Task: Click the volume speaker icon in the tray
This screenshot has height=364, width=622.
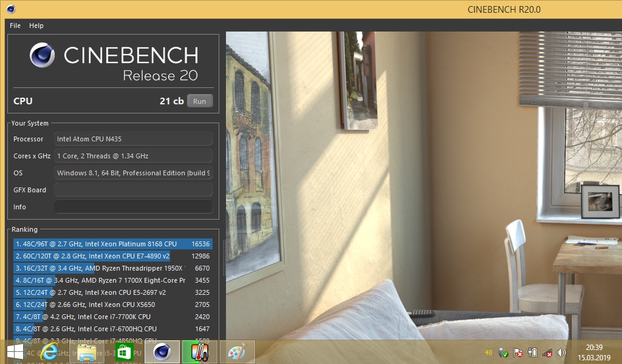Action: coord(561,352)
